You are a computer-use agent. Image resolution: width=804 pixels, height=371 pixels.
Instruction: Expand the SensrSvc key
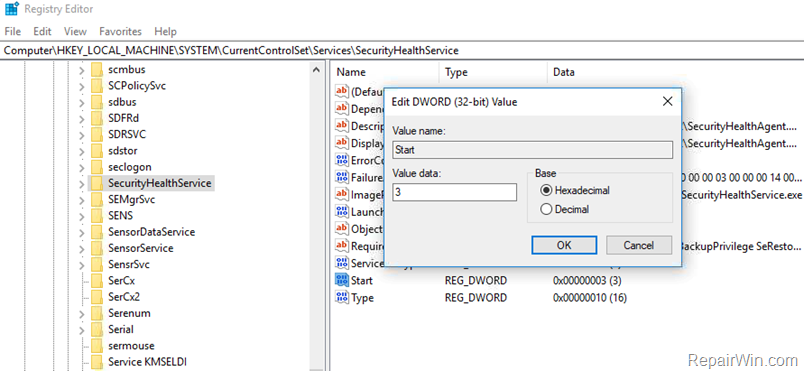[x=82, y=264]
